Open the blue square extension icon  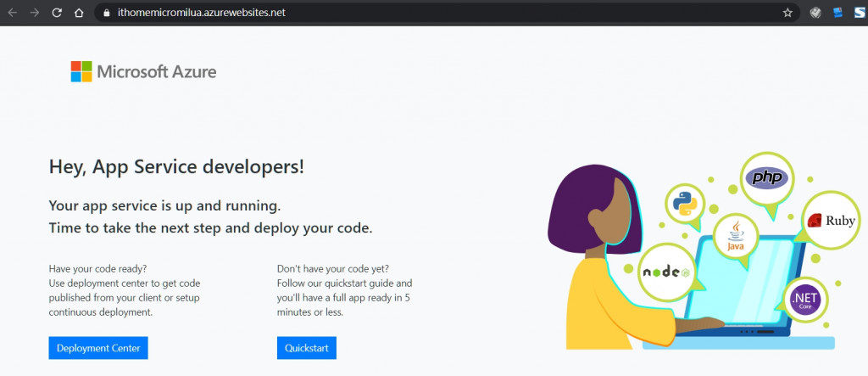tap(837, 12)
